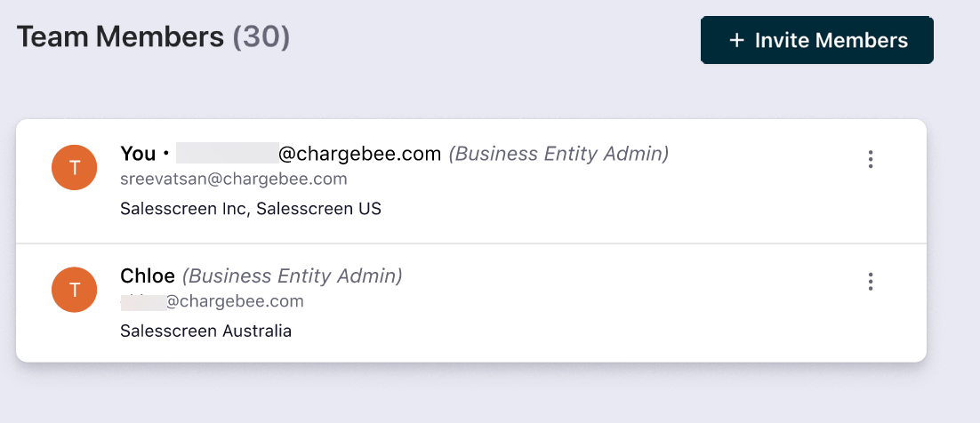Click Chloe's orange T avatar
Viewport: 980px width, 423px height.
[x=75, y=290]
